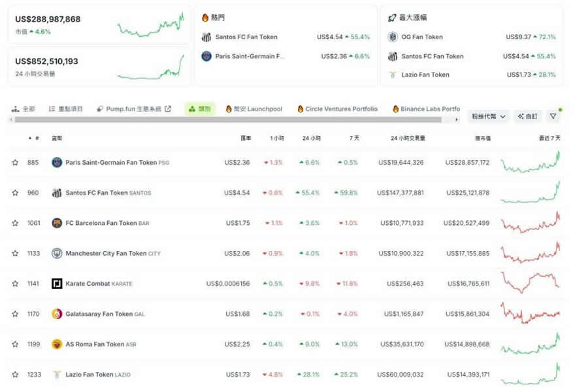Click Santos logo in trending card
The image size is (588, 389).
pyautogui.click(x=206, y=37)
